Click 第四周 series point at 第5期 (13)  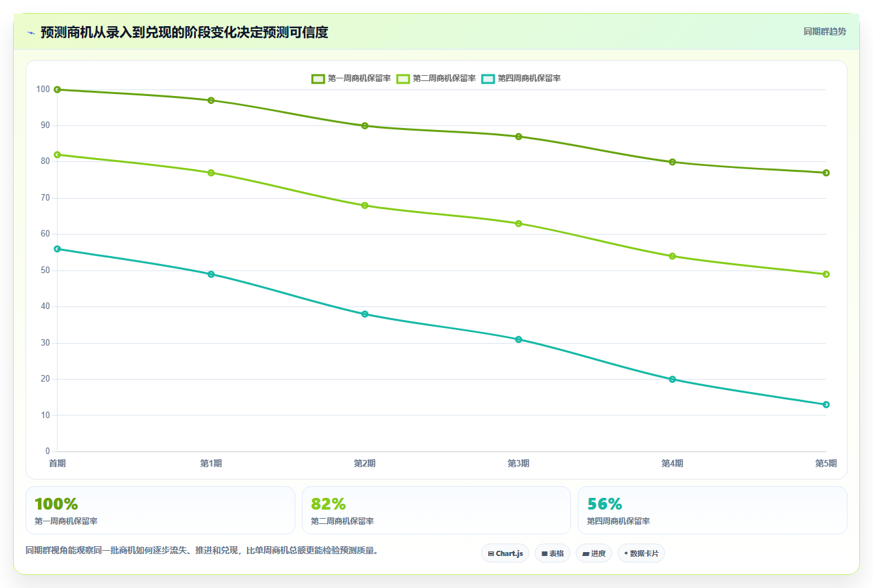tap(826, 404)
